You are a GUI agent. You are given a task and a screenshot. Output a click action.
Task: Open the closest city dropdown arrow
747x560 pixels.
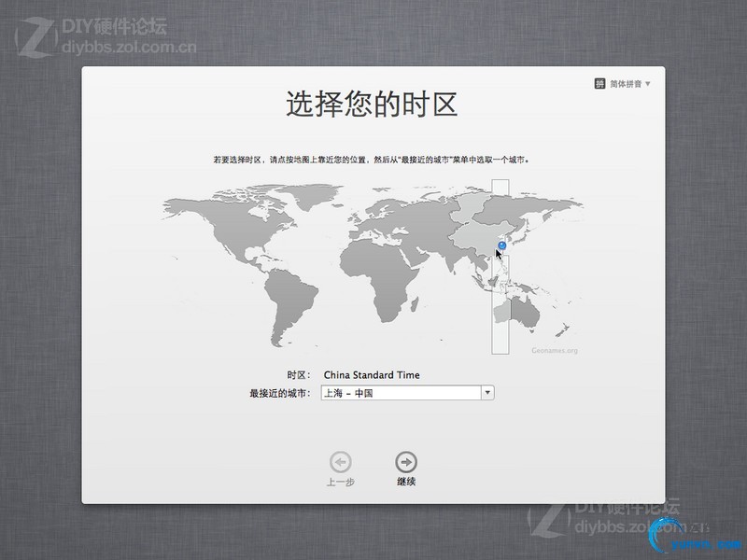(487, 393)
